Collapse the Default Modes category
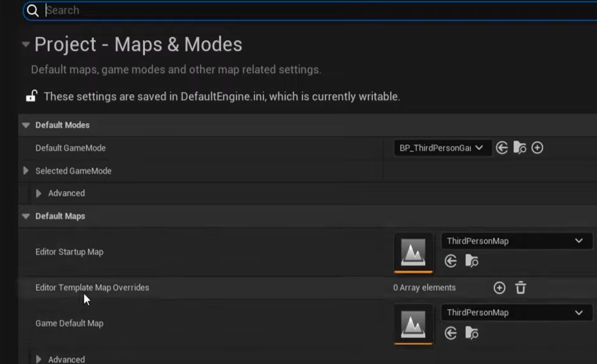The width and height of the screenshot is (597, 364). [26, 125]
